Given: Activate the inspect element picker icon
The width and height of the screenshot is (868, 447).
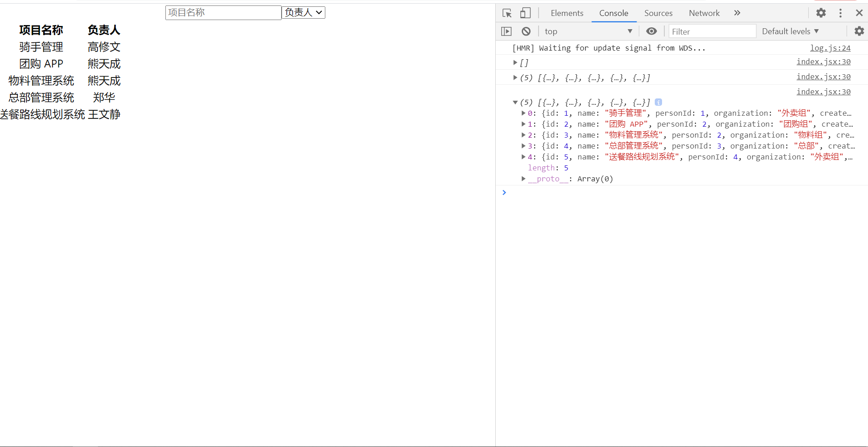Looking at the screenshot, I should click(x=507, y=13).
